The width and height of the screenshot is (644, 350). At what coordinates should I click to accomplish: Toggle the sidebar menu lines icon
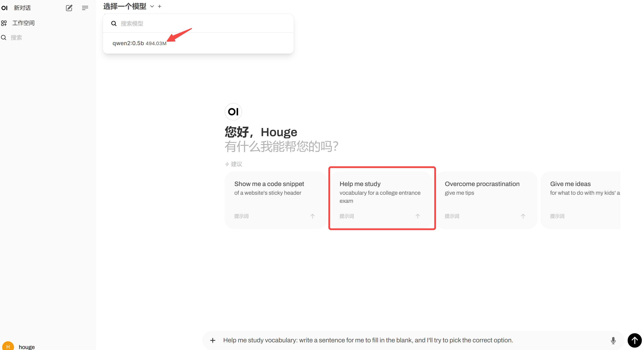(85, 8)
